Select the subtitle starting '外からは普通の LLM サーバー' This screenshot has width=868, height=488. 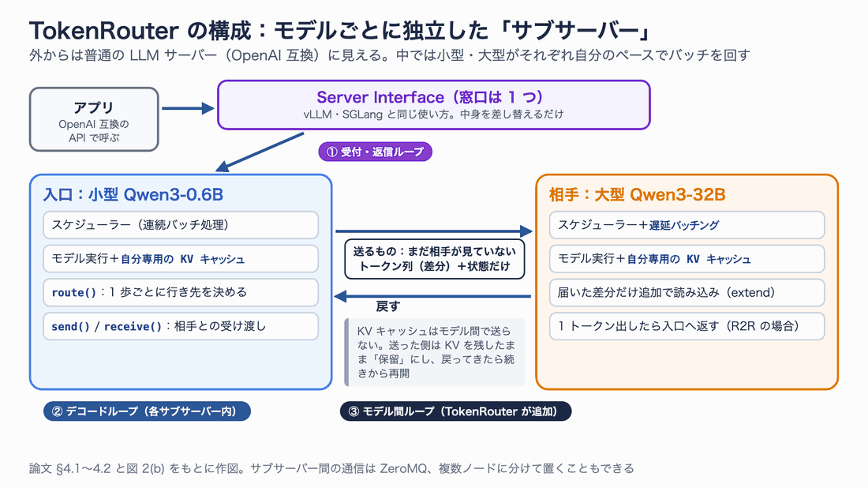[x=389, y=55]
